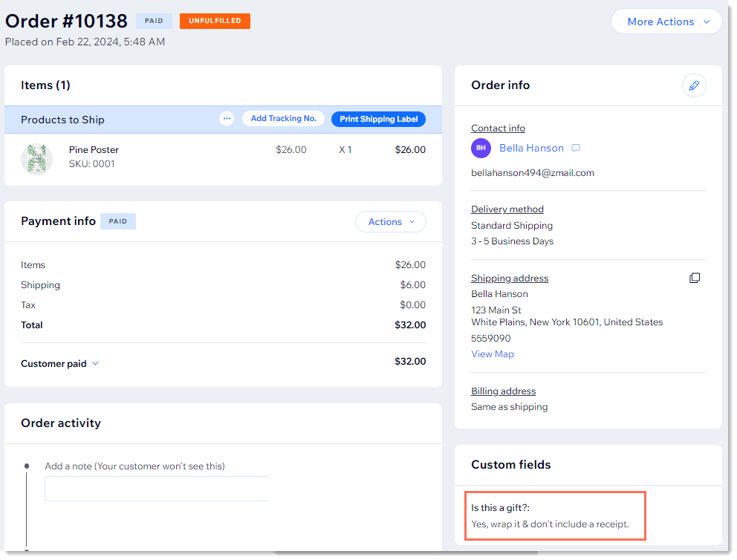
Task: Click the Add Tracking No. button
Action: click(283, 118)
